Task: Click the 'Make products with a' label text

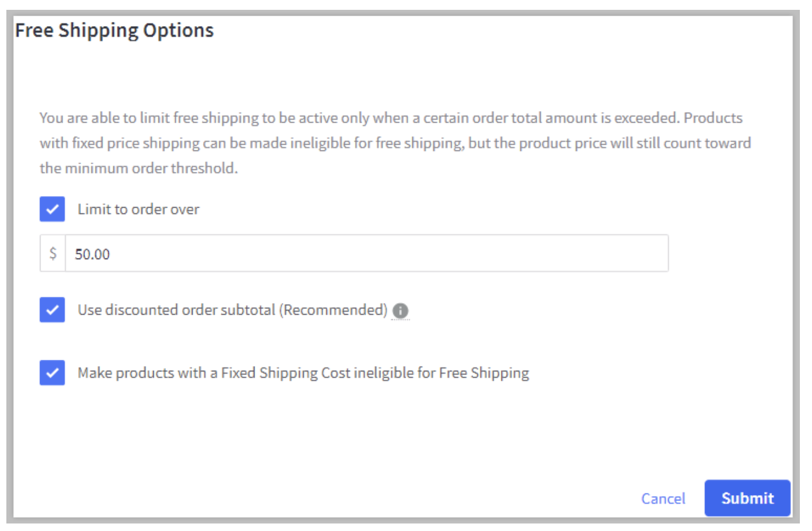Action: coord(147,373)
